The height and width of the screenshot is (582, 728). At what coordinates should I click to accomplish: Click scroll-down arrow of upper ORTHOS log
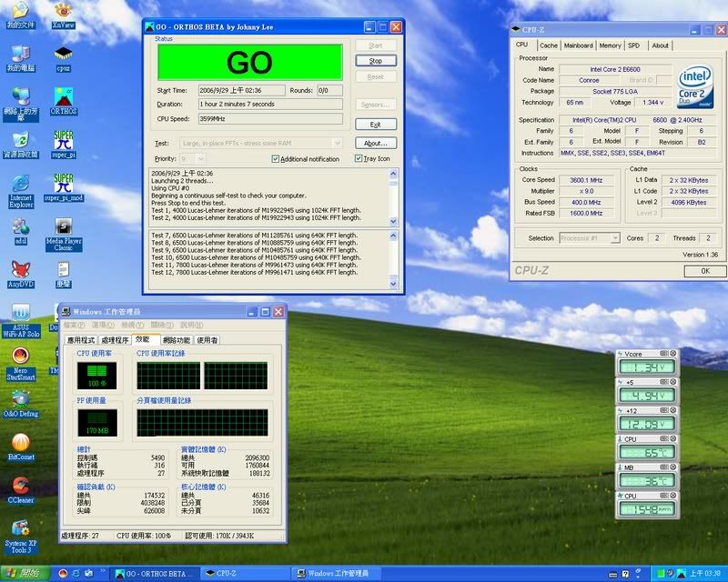tap(393, 221)
